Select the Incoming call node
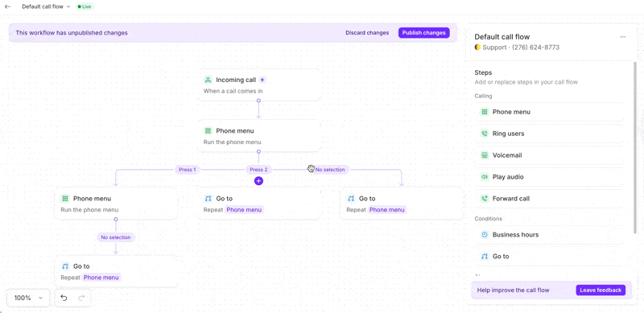The image size is (644, 313). 258,85
